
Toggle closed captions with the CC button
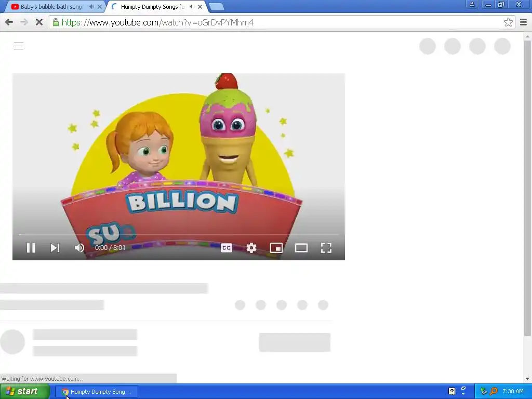coord(227,248)
